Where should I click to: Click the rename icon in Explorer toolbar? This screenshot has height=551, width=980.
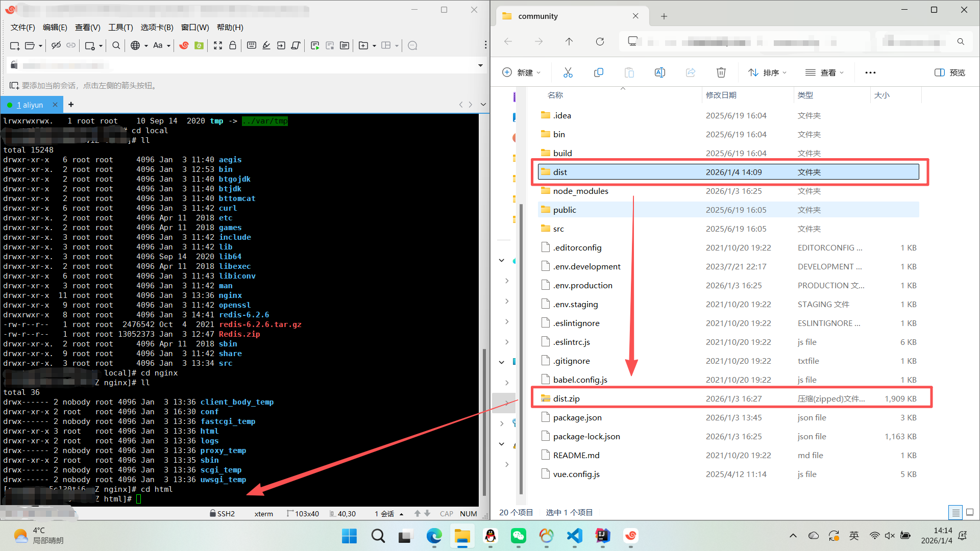pos(659,73)
